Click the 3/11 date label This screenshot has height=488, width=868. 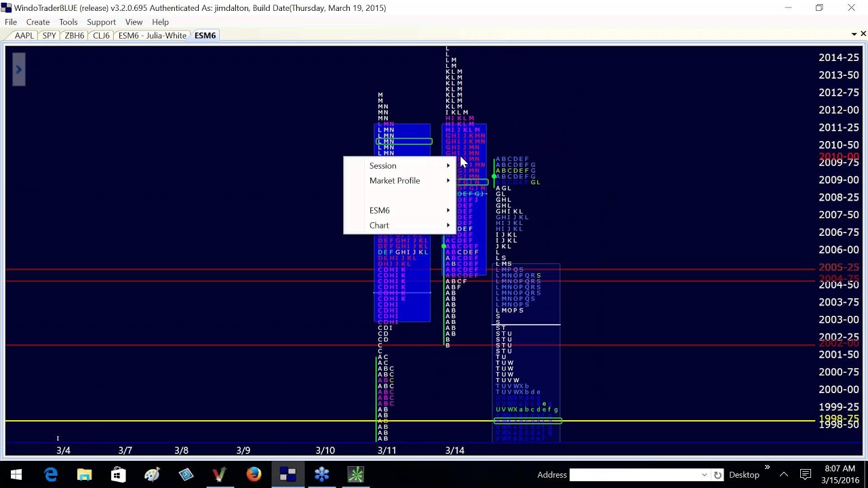point(387,450)
